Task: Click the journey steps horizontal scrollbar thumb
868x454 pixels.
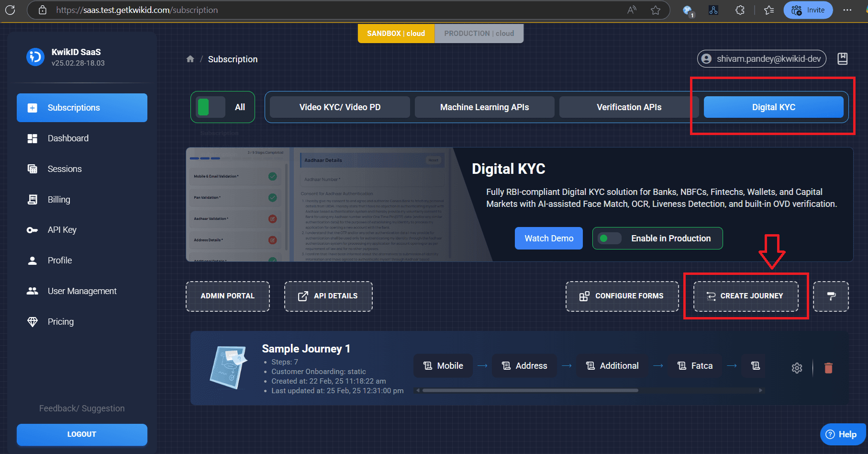Action: click(530, 390)
